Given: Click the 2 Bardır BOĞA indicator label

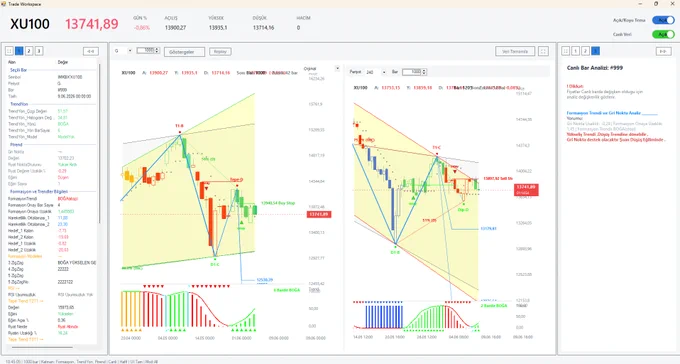Looking at the screenshot, I should pos(494,306).
